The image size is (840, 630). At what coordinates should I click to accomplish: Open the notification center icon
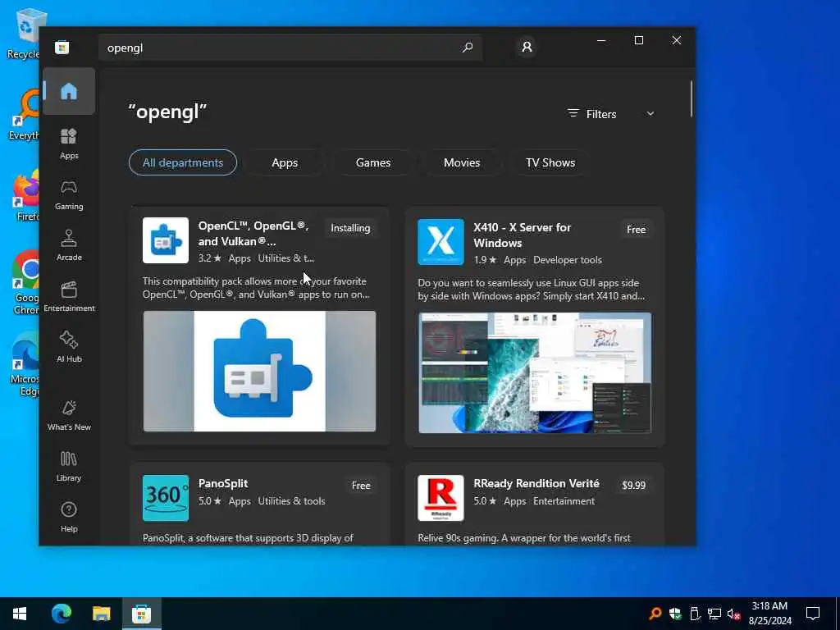click(x=813, y=614)
